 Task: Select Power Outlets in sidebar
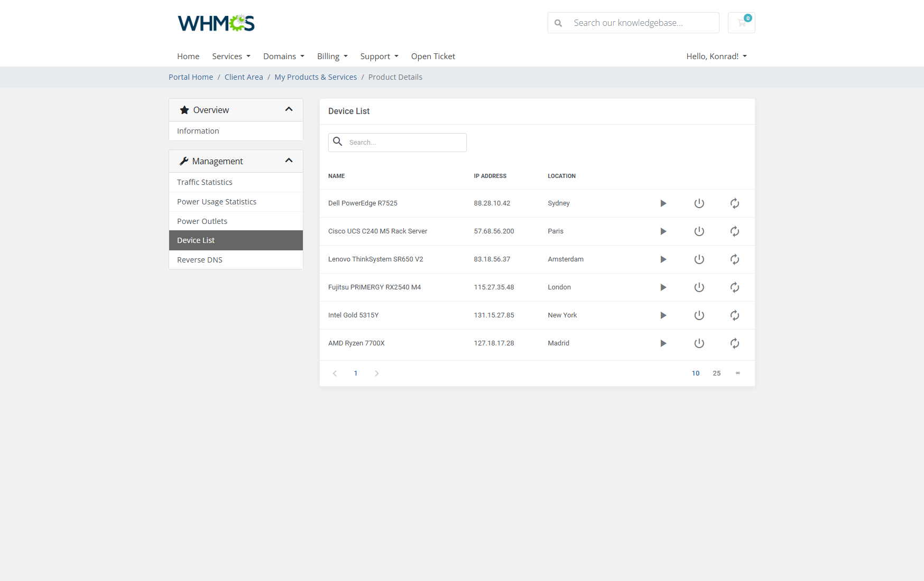coord(236,221)
